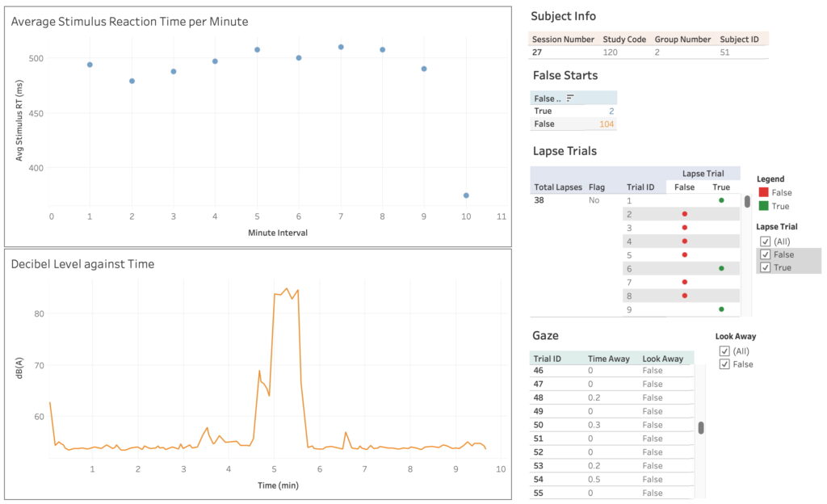Click the minute 7 reaction time dot
This screenshot has height=504, width=827.
(341, 47)
